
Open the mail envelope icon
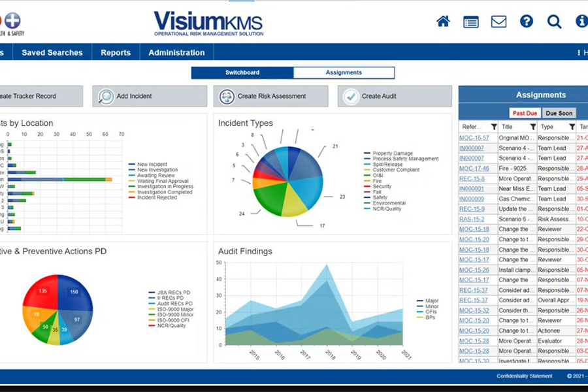(x=498, y=22)
